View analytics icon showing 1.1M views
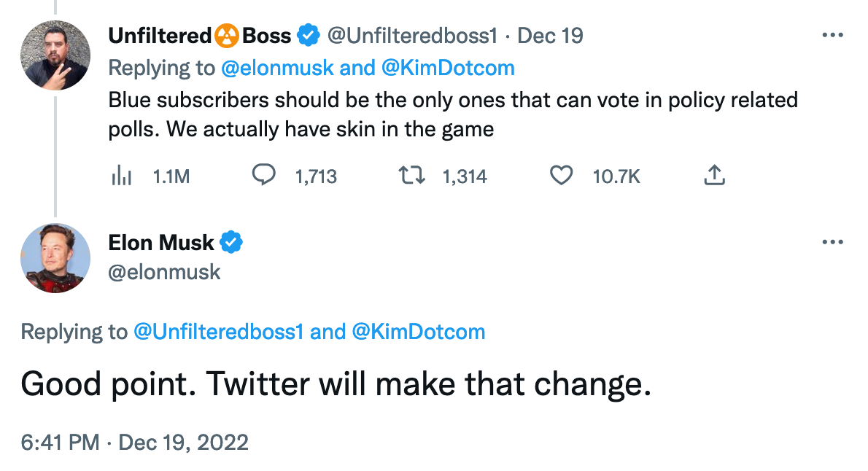The image size is (868, 471). pyautogui.click(x=120, y=176)
